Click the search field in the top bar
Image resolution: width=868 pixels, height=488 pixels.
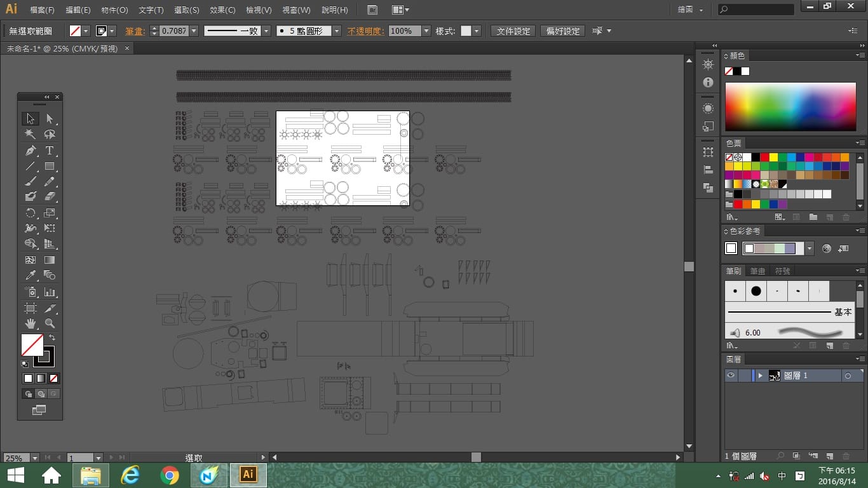tap(756, 10)
